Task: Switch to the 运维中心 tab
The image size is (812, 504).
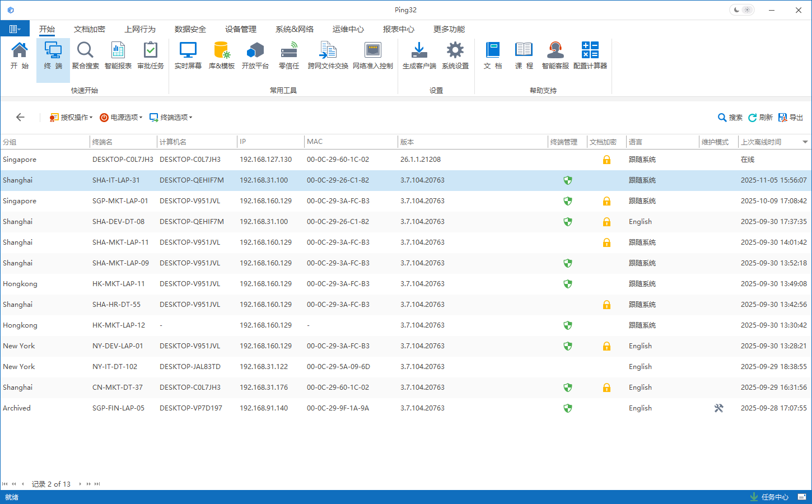Action: pyautogui.click(x=348, y=29)
